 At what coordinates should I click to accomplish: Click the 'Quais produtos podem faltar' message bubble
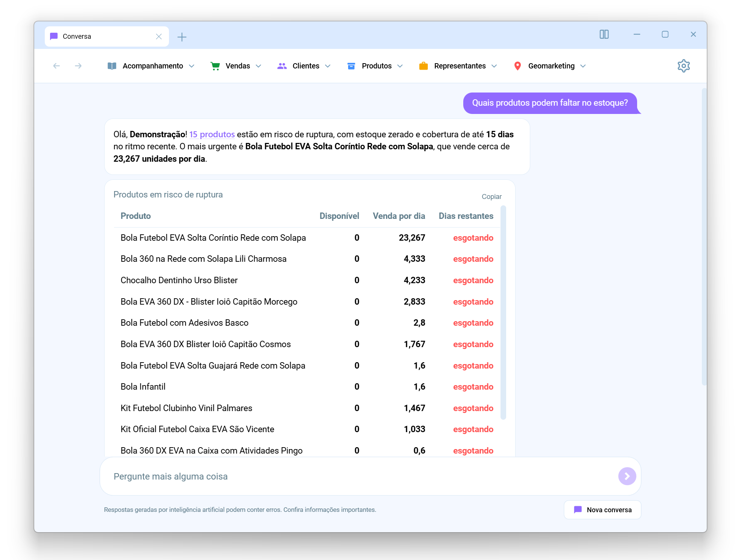(x=550, y=103)
